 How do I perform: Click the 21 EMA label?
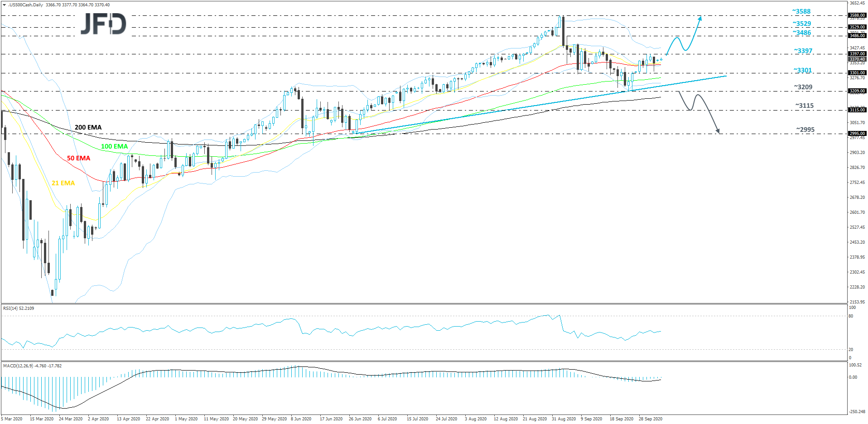click(63, 183)
